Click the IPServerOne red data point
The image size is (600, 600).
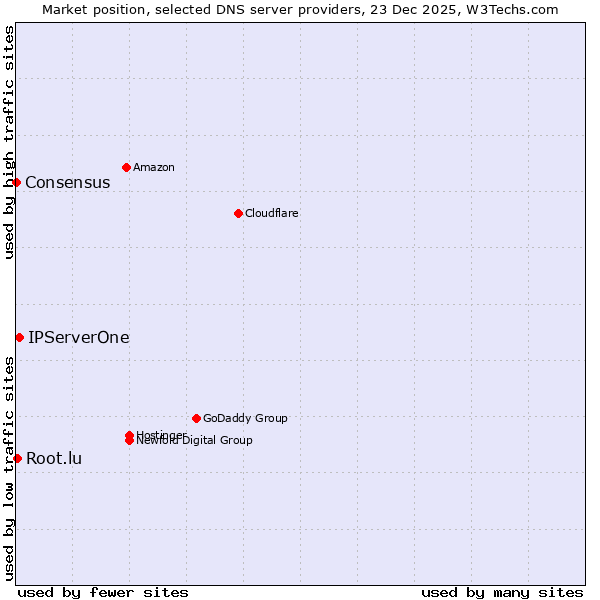click(x=19, y=337)
